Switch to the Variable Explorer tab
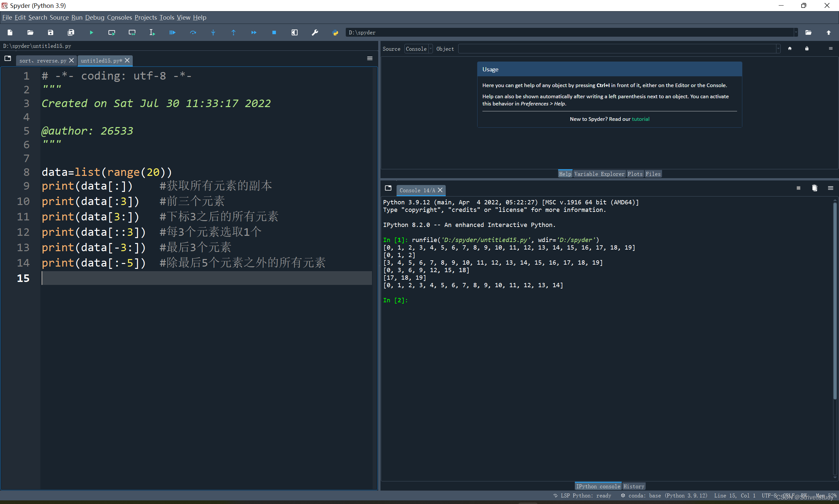 coord(599,174)
